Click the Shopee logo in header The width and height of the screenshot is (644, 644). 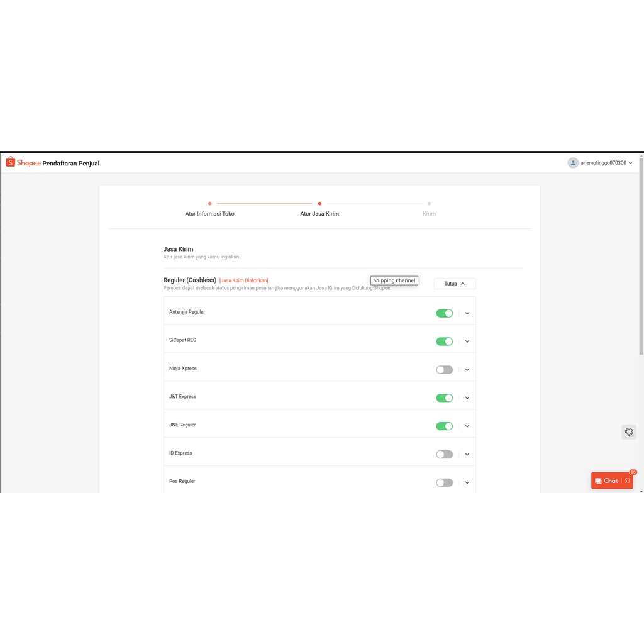(x=23, y=163)
